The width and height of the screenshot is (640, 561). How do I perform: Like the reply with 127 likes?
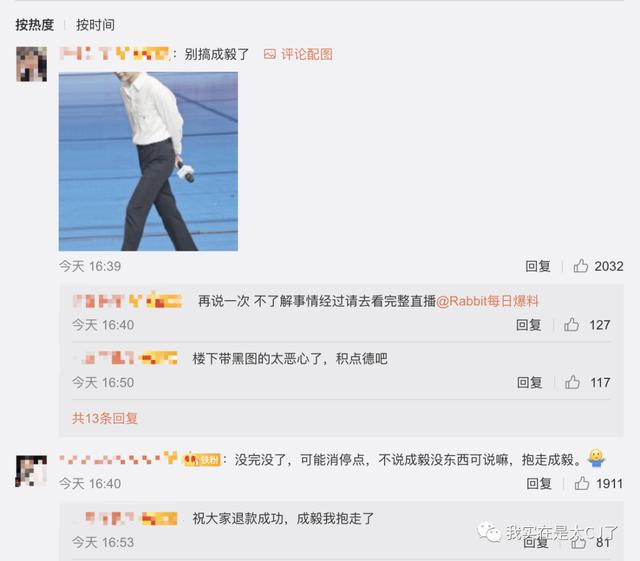(571, 325)
